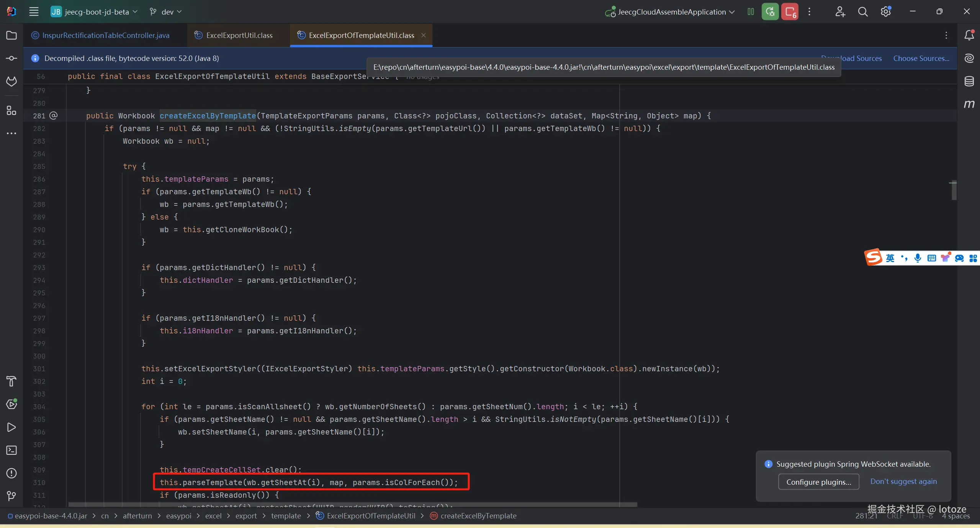Click the Configure plugins... button

(x=818, y=482)
